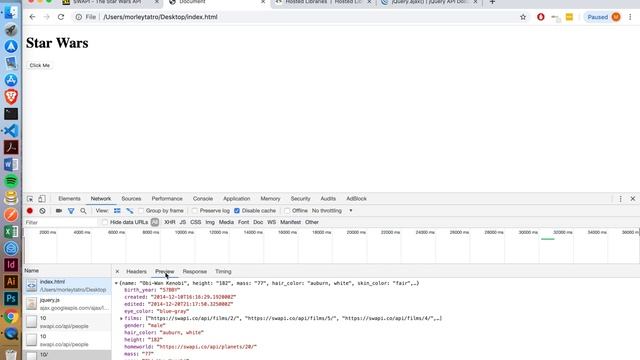Click the Click Me button
The width and height of the screenshot is (640, 360).
(40, 65)
